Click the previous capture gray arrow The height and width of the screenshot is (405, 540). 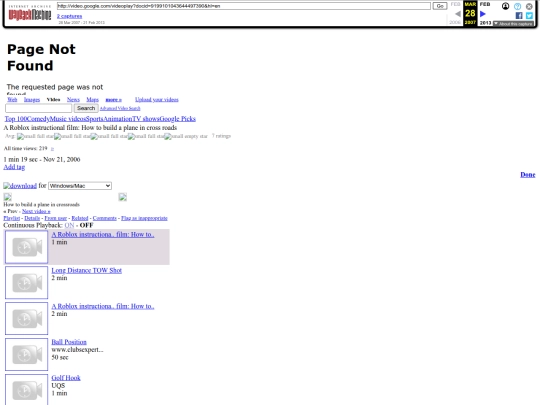pos(458,14)
